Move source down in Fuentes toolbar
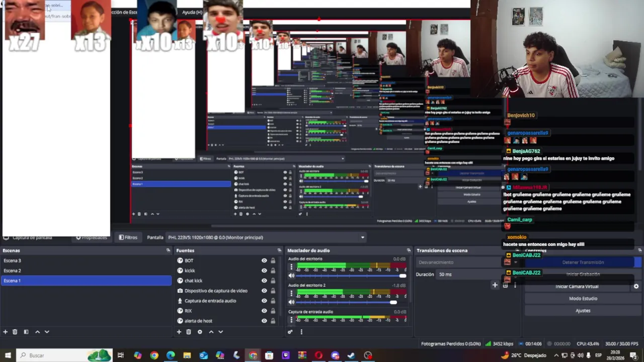Image resolution: width=644 pixels, height=362 pixels. tap(220, 332)
